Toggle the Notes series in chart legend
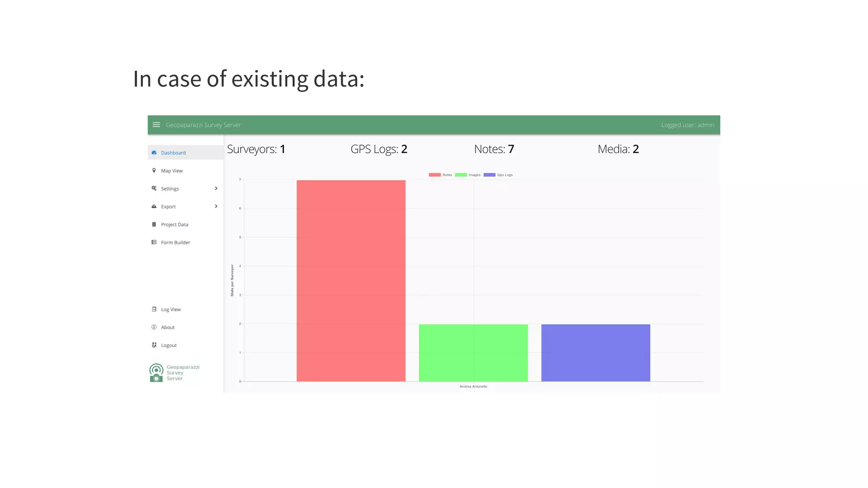Image resolution: width=868 pixels, height=488 pixels. coord(440,175)
